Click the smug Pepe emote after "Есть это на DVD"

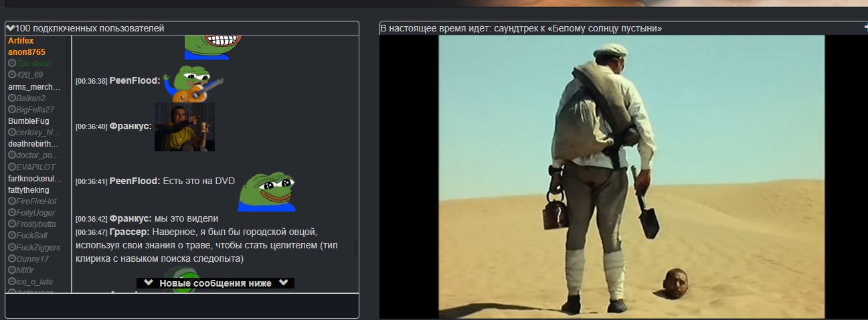click(x=266, y=192)
